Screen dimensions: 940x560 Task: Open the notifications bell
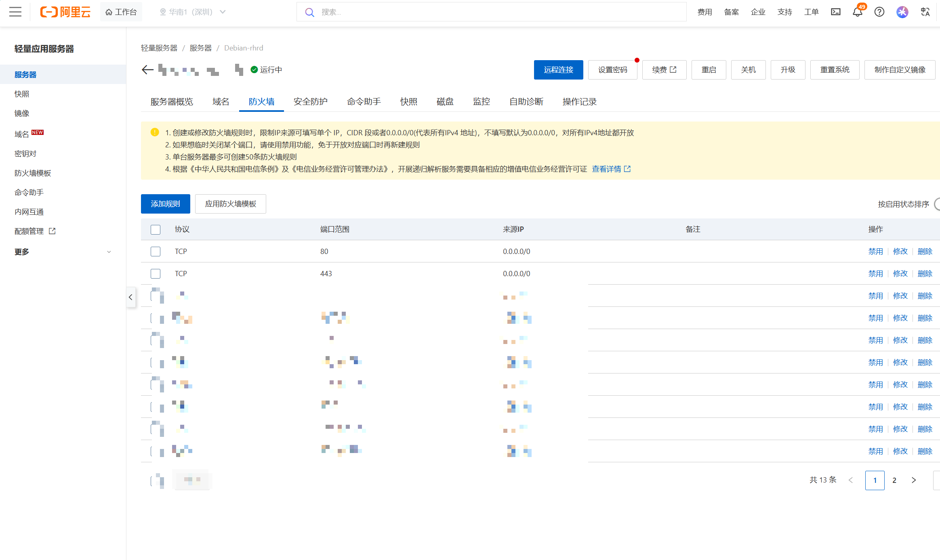[857, 12]
